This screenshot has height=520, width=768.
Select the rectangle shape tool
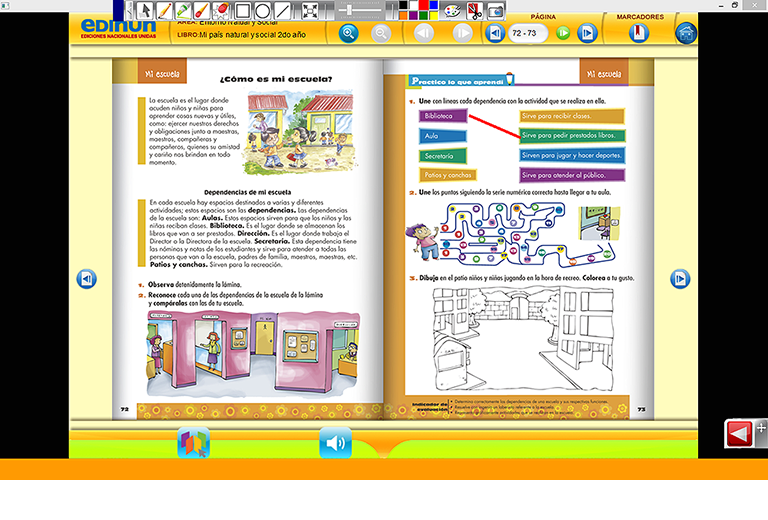click(242, 10)
